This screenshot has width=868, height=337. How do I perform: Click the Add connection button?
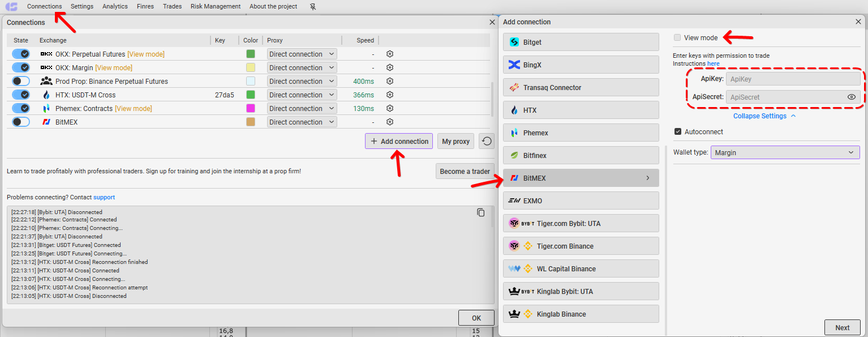(399, 141)
